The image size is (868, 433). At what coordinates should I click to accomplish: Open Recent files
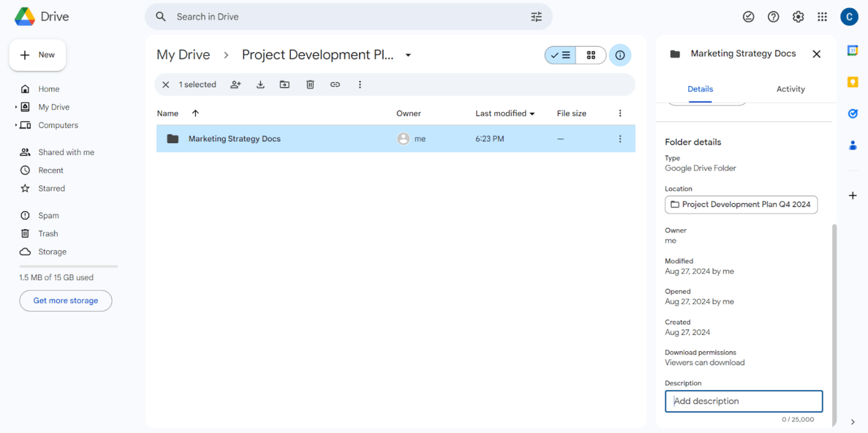pos(51,170)
